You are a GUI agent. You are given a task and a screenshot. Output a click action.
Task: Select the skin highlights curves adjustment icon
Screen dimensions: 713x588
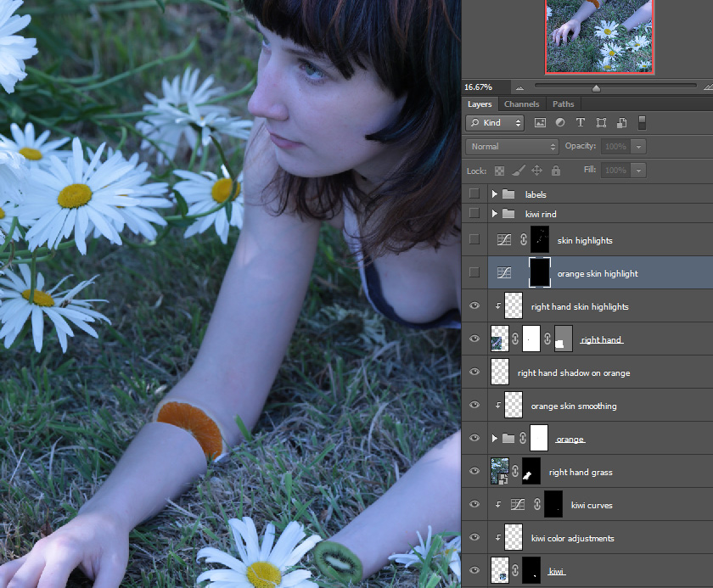pyautogui.click(x=504, y=239)
